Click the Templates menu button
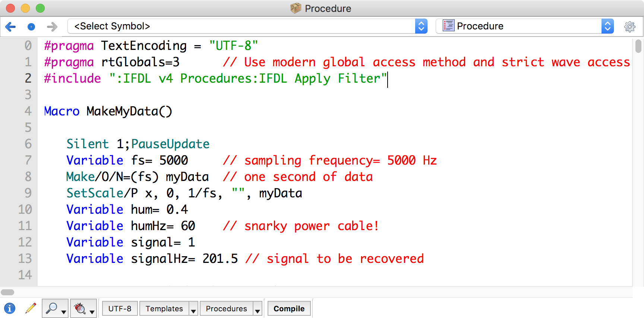 (164, 309)
